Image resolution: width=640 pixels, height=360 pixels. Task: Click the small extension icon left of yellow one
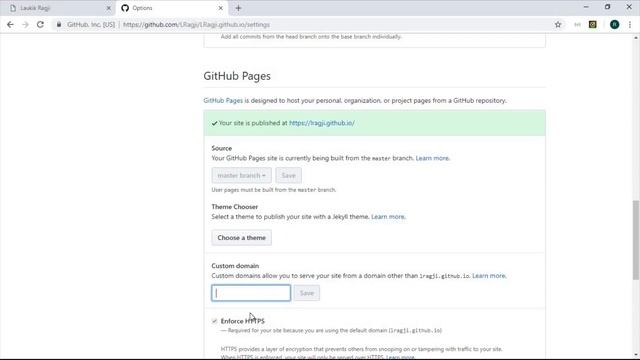pos(577,24)
